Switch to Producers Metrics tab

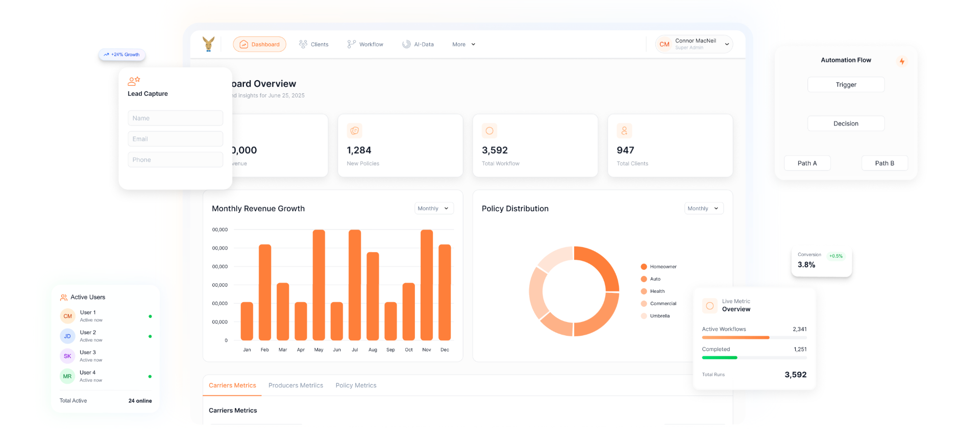[296, 385]
